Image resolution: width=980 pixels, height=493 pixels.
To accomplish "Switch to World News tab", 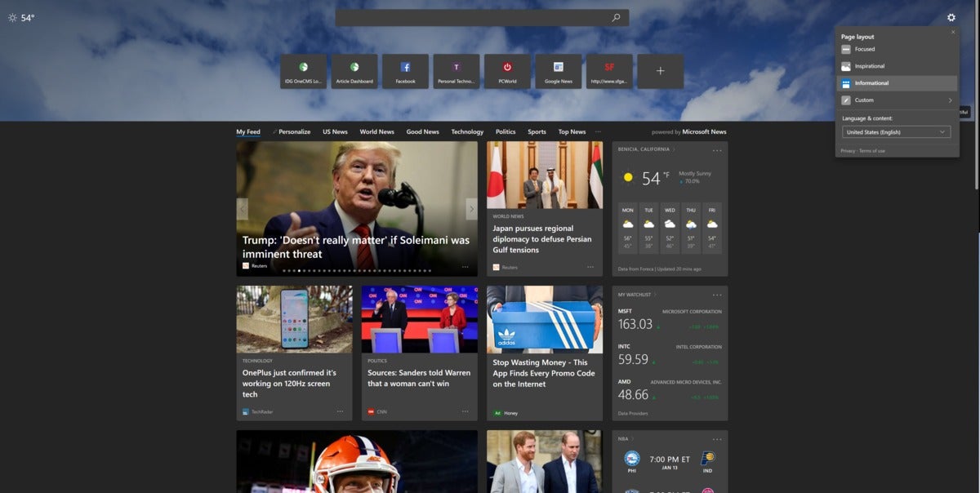I will [377, 131].
